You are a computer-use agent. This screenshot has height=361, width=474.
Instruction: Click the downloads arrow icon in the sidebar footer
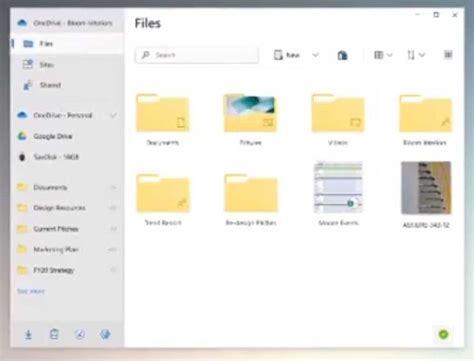(x=29, y=334)
